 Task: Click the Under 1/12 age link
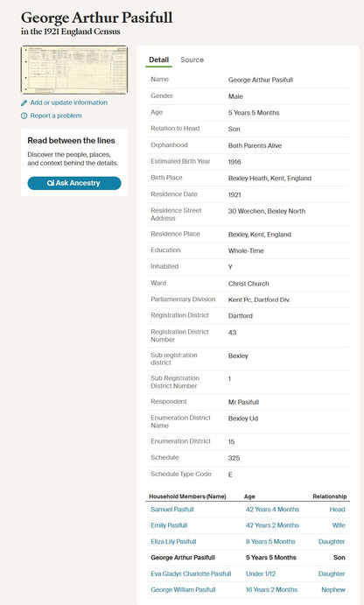click(x=261, y=573)
